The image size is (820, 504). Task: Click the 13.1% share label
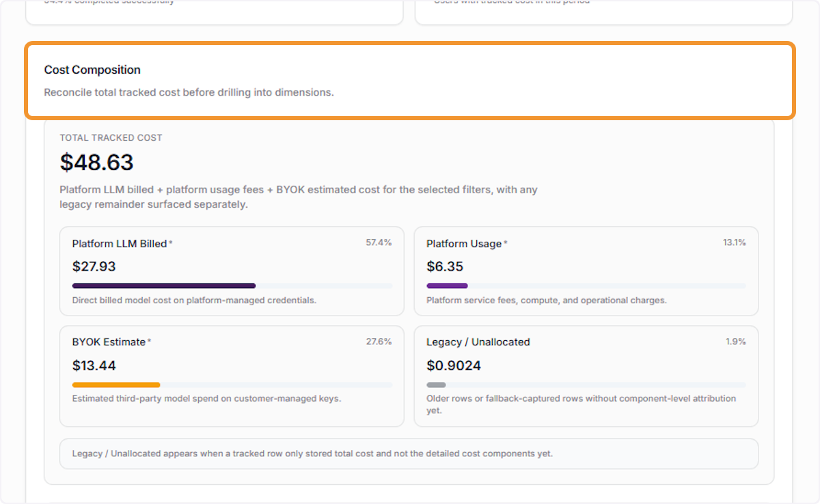click(735, 242)
